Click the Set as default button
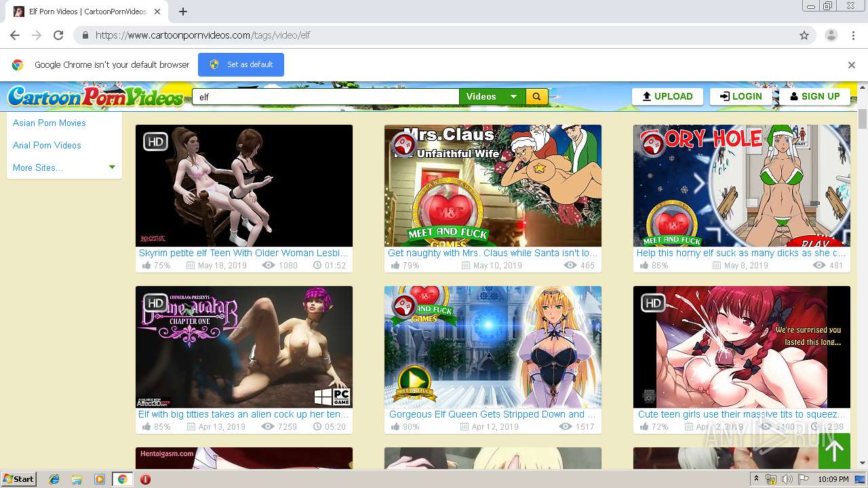The width and height of the screenshot is (868, 488). (241, 64)
